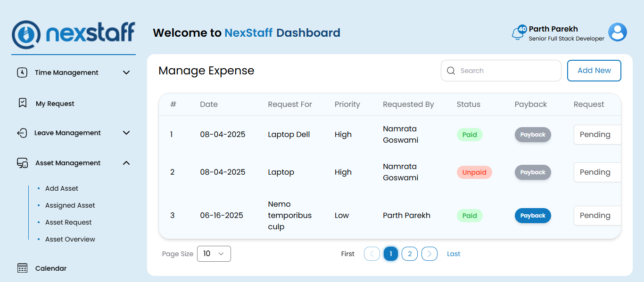Viewport: 644px width, 282px height.
Task: Open Pending dropdown for Laptop Dell row
Action: click(x=597, y=135)
